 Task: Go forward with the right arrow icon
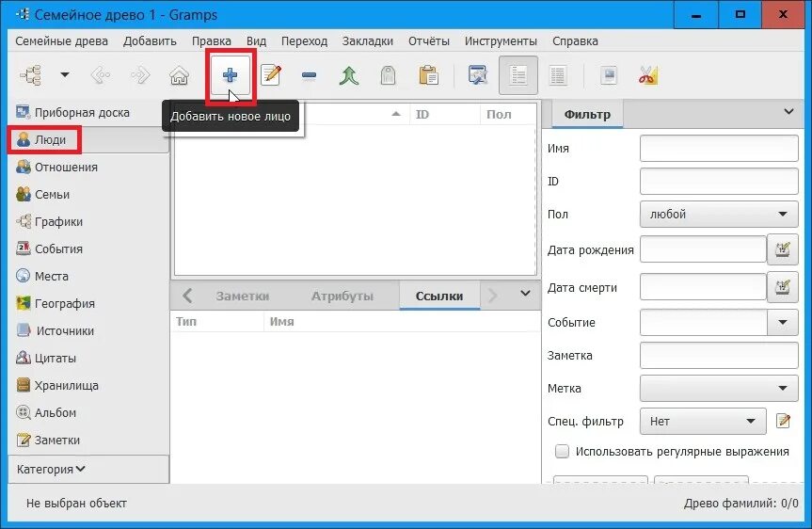(x=140, y=75)
